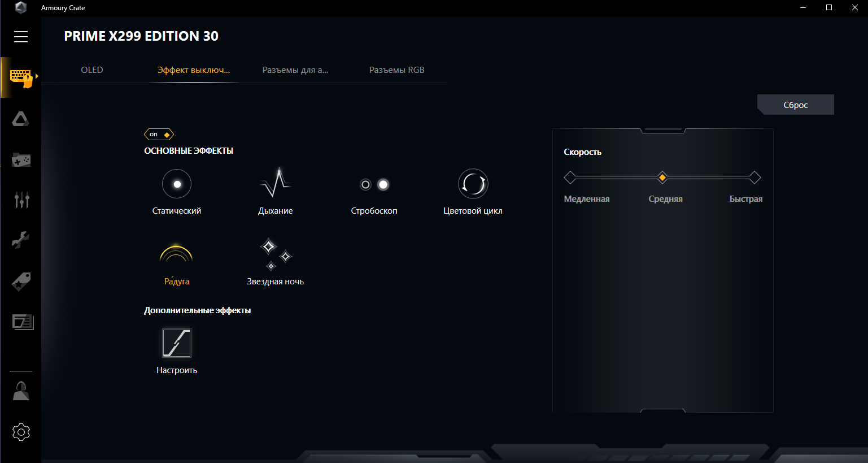Viewport: 868px width, 463px height.
Task: Select the Дыхание breathing effect
Action: click(276, 183)
